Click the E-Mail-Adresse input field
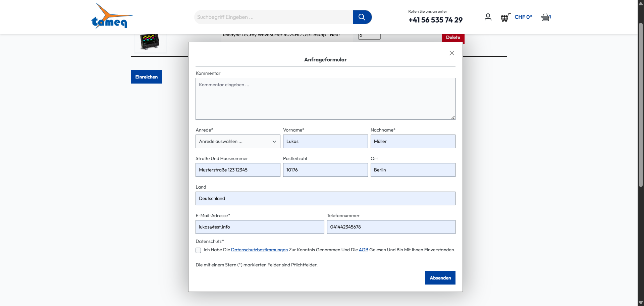This screenshot has width=644, height=306. (260, 227)
